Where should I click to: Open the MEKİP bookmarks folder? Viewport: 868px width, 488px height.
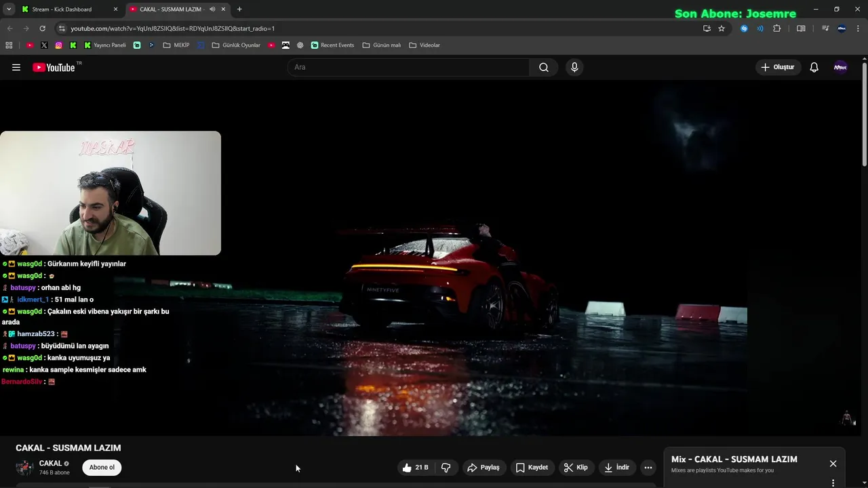tap(176, 45)
